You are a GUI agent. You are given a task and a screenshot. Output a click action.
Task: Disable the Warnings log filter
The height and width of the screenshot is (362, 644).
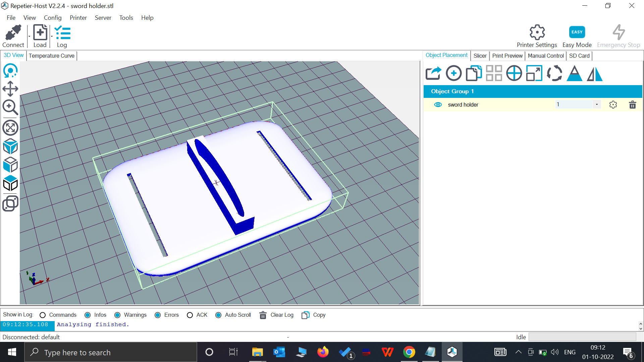click(x=117, y=315)
